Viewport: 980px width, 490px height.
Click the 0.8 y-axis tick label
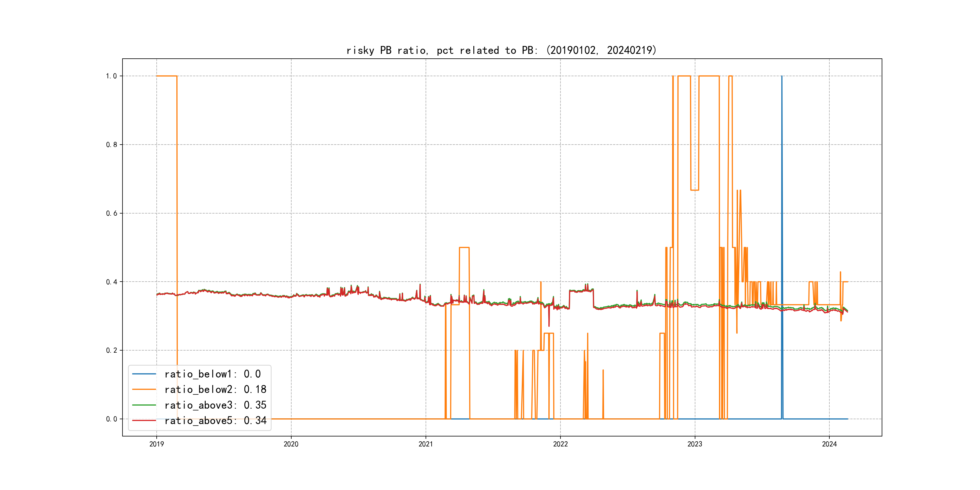click(111, 145)
